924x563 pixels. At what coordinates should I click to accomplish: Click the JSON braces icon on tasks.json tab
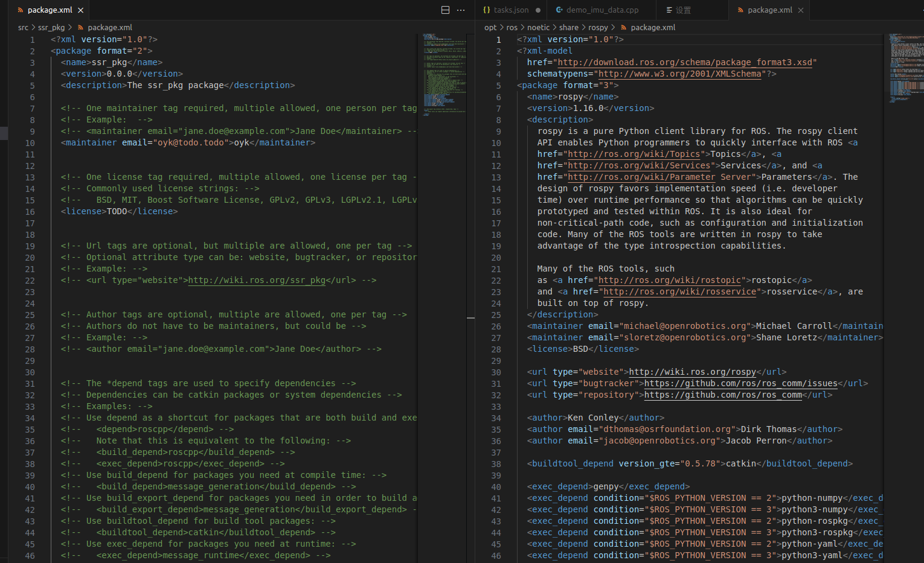(487, 10)
